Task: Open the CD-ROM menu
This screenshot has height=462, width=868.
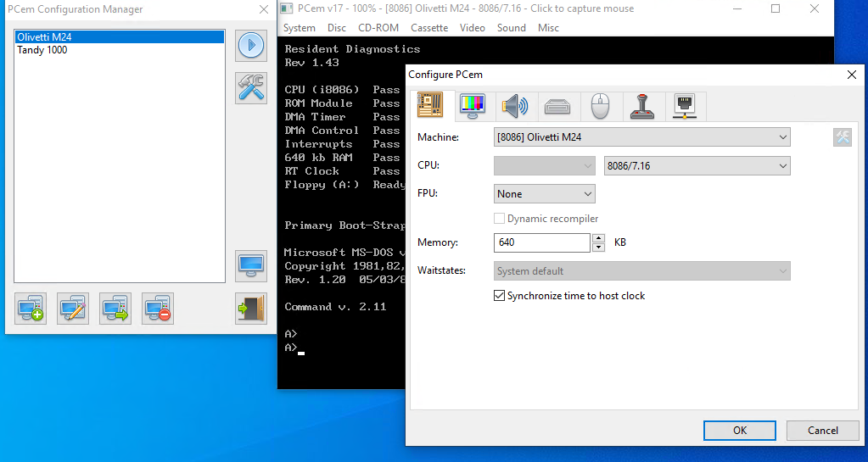Action: point(378,28)
